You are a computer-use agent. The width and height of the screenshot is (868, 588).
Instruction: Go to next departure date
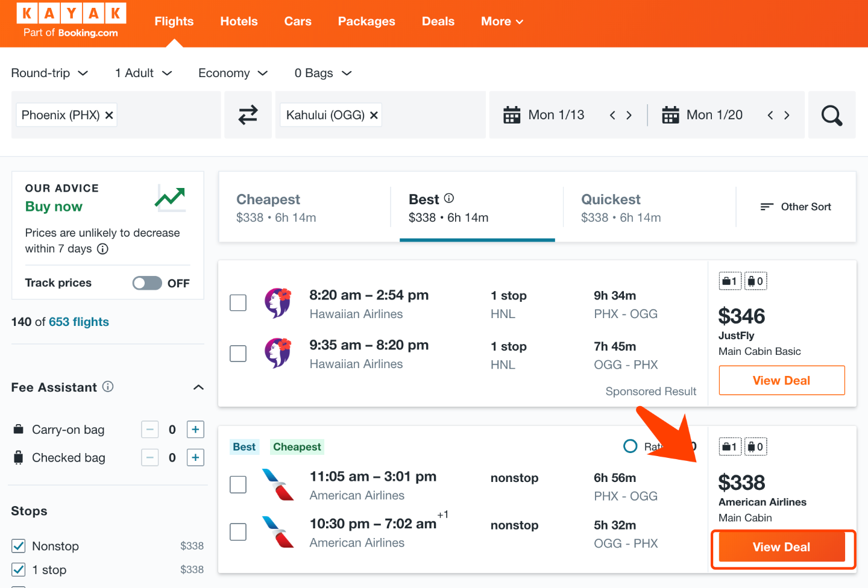pyautogui.click(x=629, y=115)
